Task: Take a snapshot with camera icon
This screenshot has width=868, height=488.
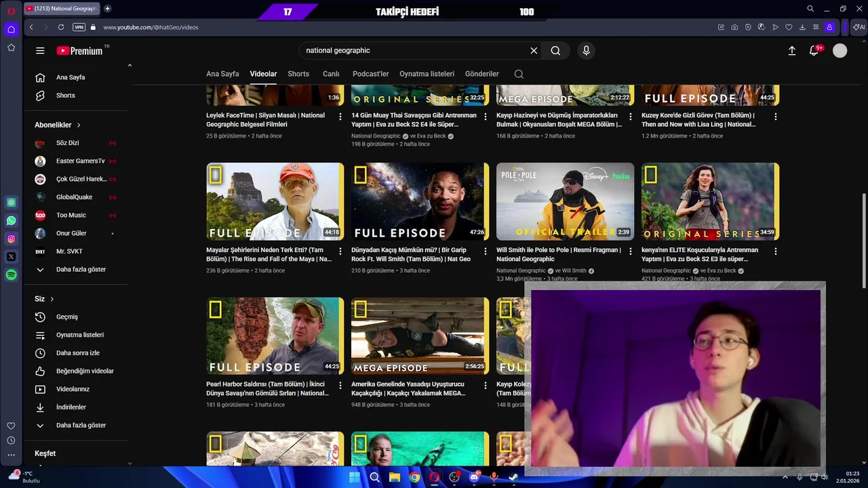Action: (734, 27)
